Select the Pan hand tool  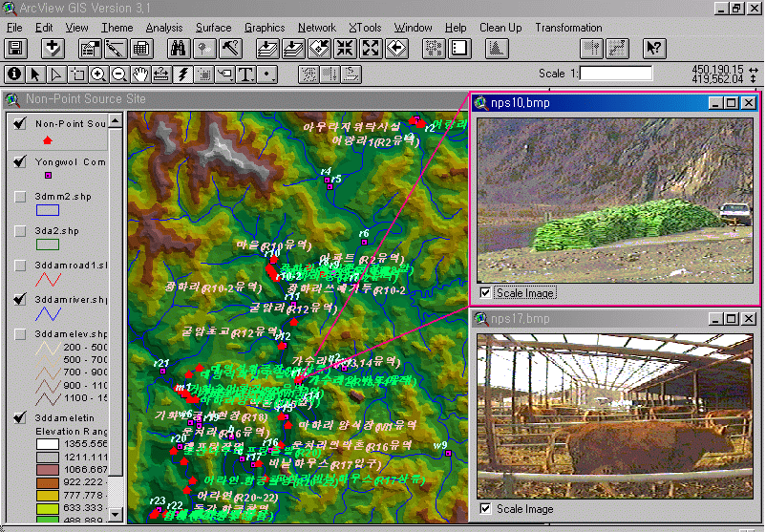coord(140,74)
